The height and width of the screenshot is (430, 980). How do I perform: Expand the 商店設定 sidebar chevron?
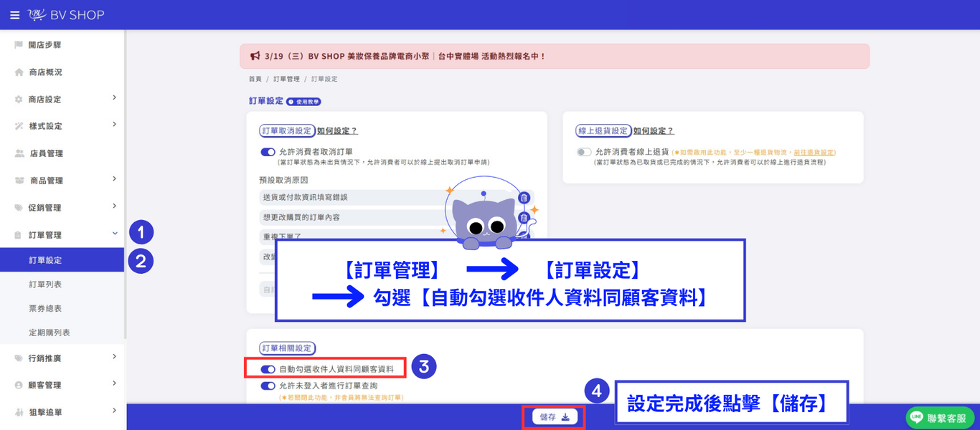tap(114, 97)
